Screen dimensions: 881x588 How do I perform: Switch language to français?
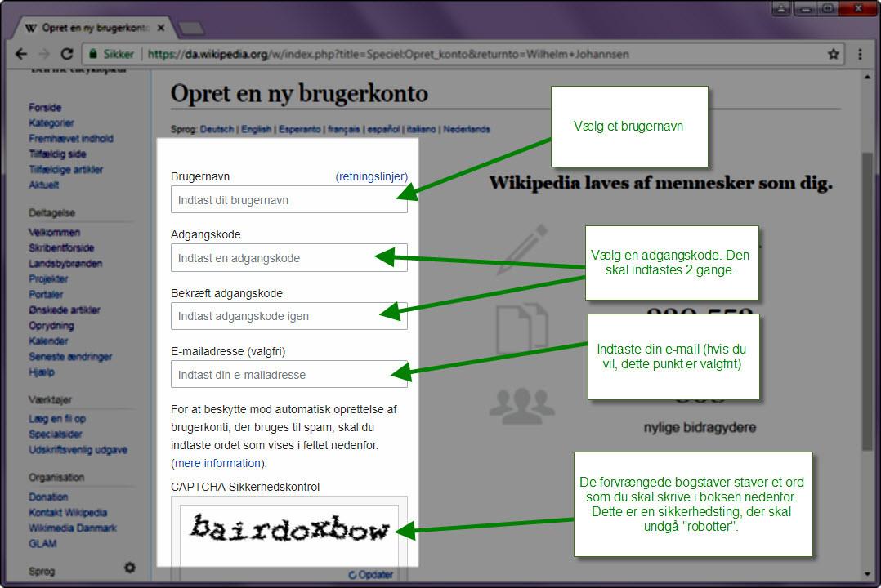click(344, 129)
